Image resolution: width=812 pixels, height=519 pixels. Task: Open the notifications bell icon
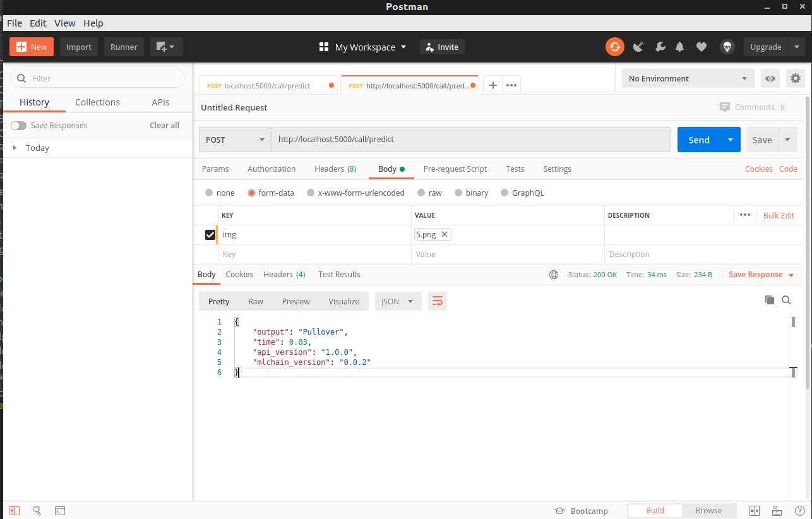tap(680, 47)
